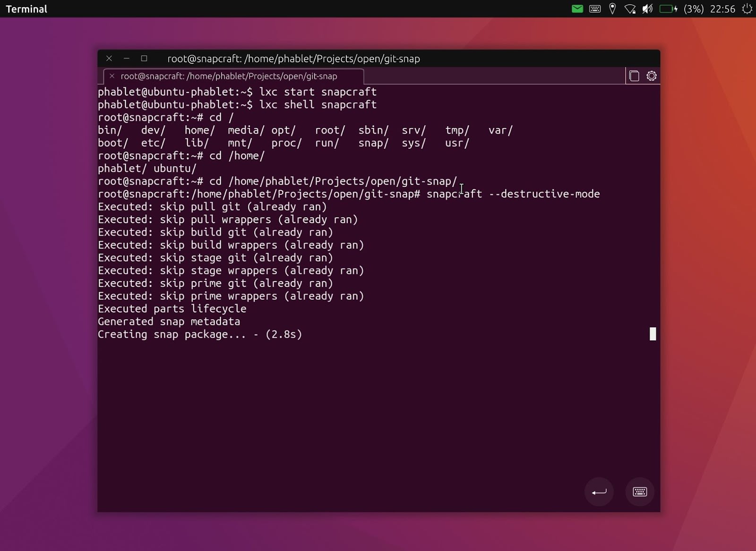Click 'Executed: skip stage wrappers' output line

coord(231,270)
